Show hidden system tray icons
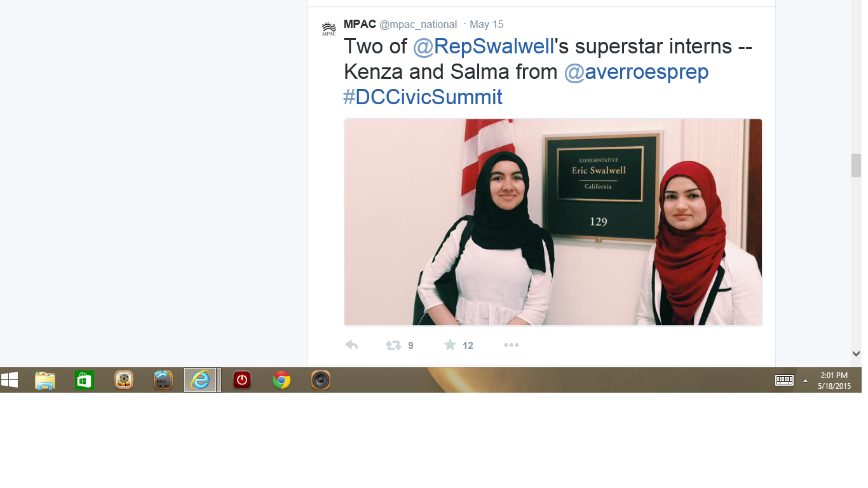868x488 pixels. [805, 381]
